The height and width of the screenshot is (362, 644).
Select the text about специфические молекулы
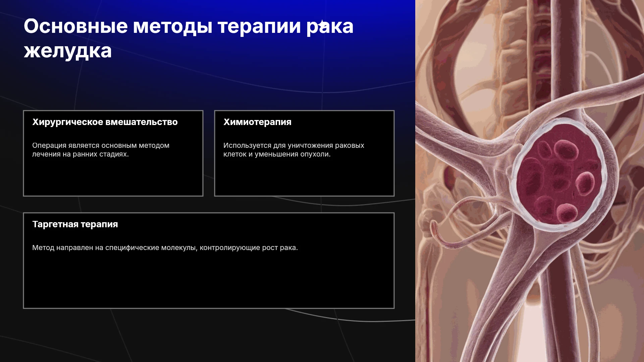[165, 248]
